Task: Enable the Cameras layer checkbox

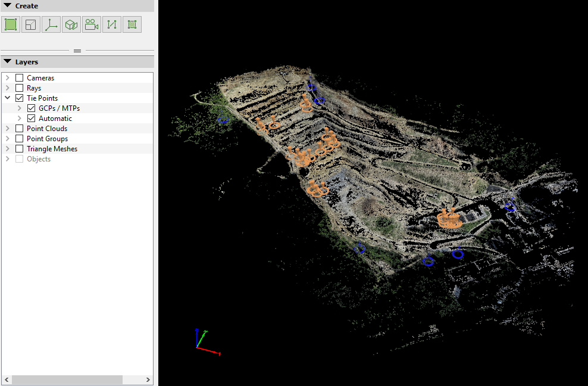Action: tap(19, 77)
